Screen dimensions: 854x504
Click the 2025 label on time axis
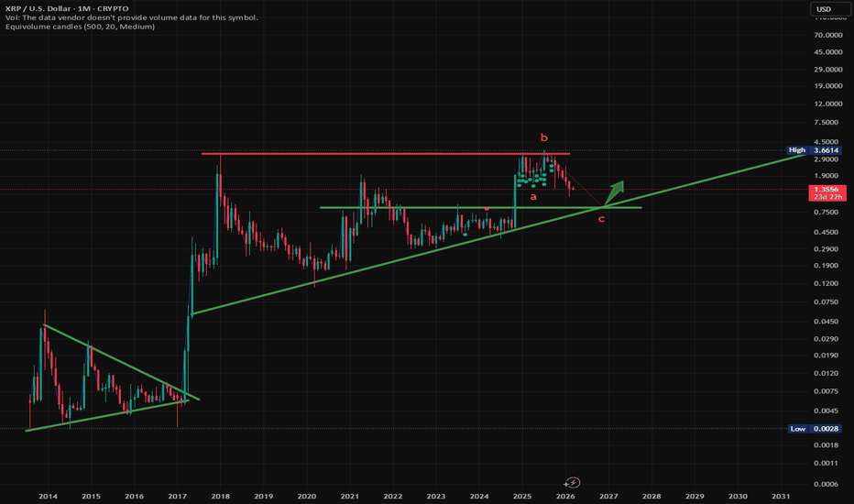[x=522, y=496]
